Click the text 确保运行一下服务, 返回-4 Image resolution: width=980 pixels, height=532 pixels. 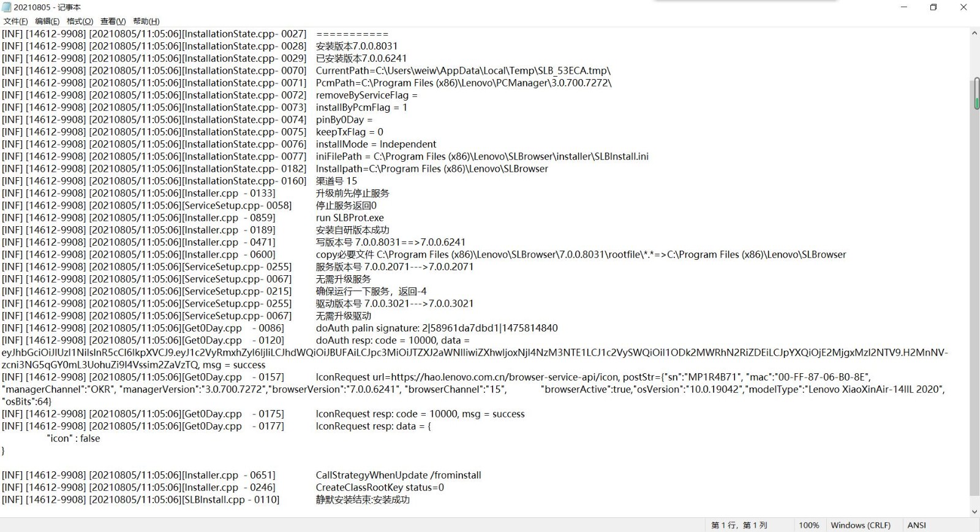371,291
